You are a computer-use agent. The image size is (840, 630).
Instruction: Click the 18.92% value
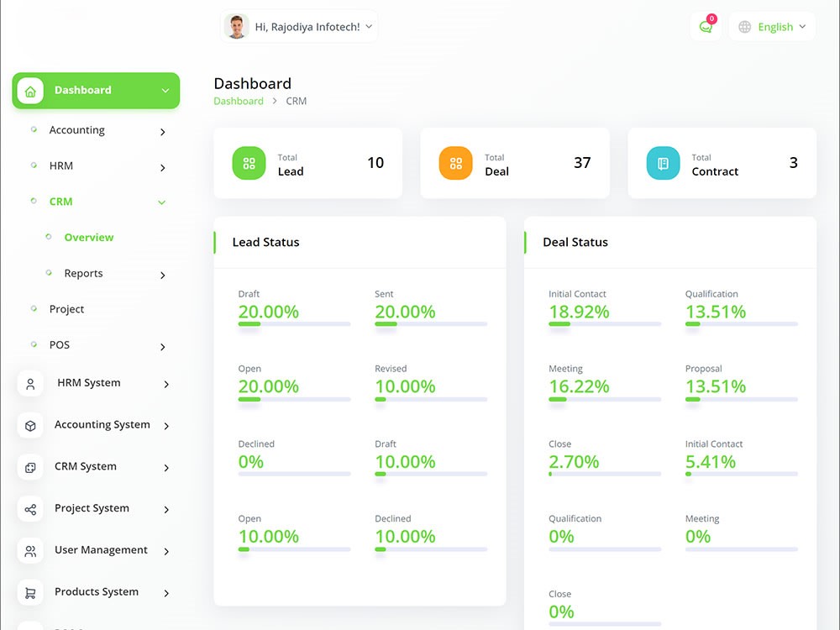click(x=579, y=312)
